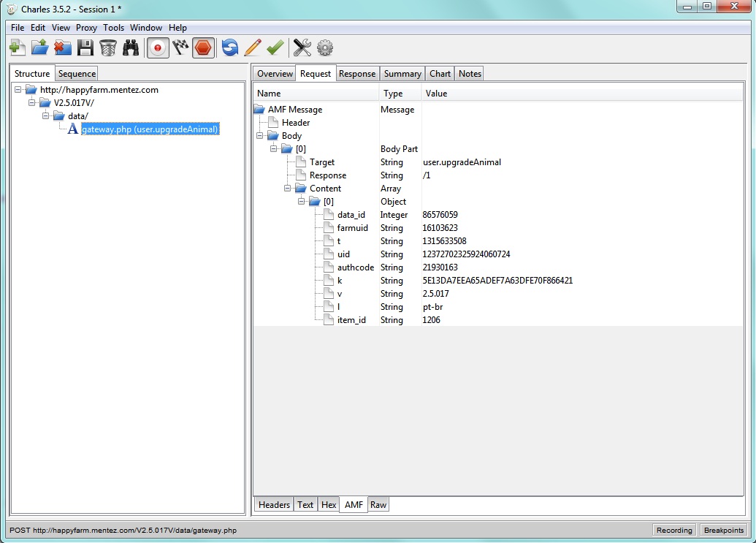
Task: Toggle throttling with checkered flag icon
Action: click(x=181, y=48)
